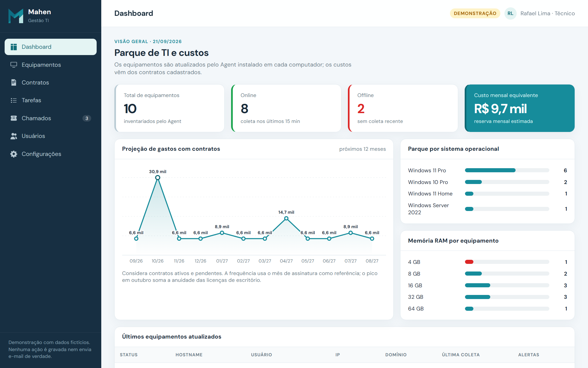Viewport: 588px width, 368px height.
Task: Click the Windows 11 Home count of 1
Action: (x=566, y=194)
